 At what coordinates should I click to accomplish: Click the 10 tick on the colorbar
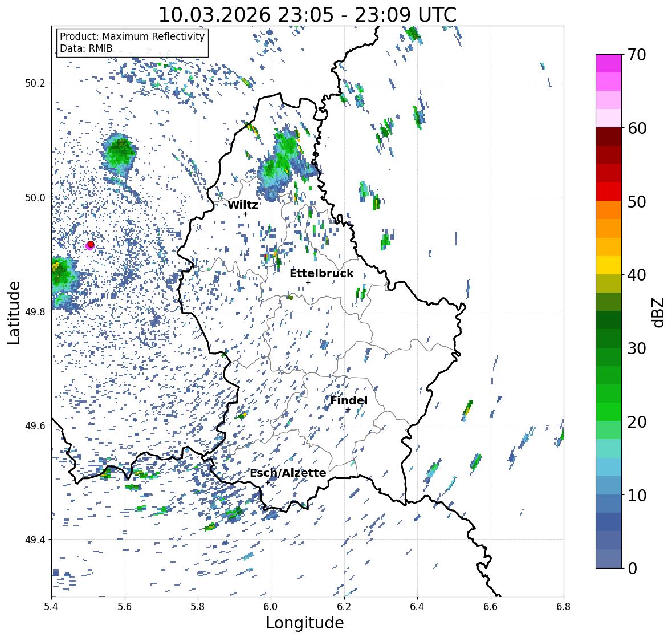click(x=637, y=495)
